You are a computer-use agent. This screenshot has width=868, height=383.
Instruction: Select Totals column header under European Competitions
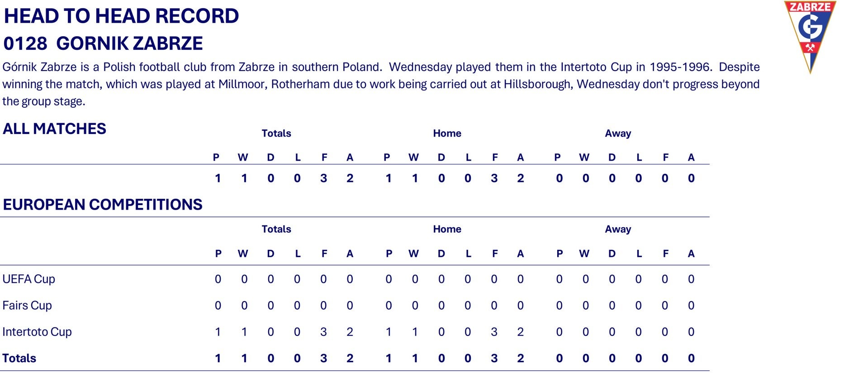[x=276, y=230]
